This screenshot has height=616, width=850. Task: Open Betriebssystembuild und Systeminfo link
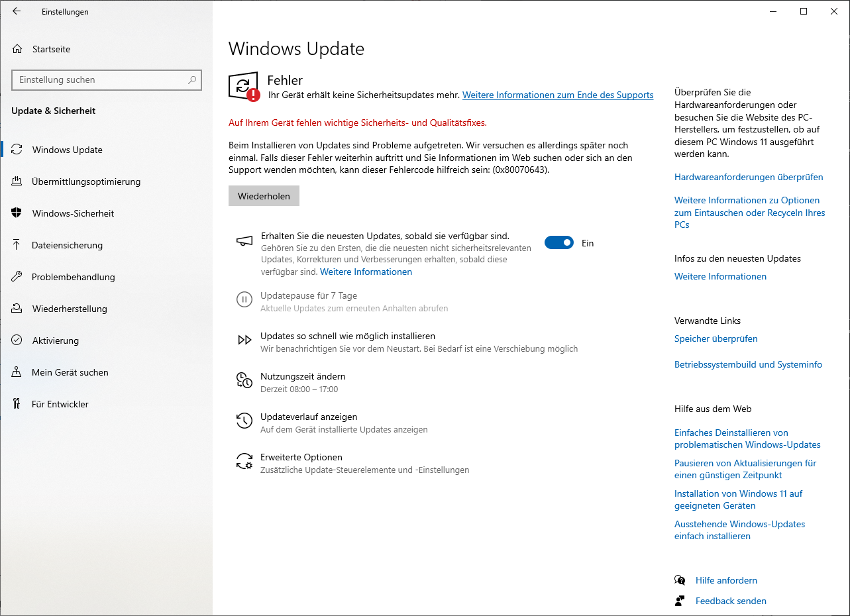click(x=748, y=364)
